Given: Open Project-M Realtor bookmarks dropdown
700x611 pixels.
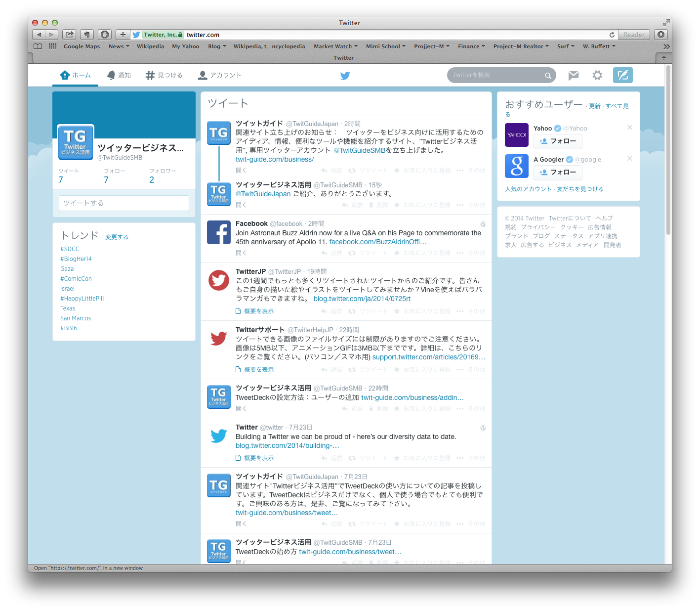Looking at the screenshot, I should [521, 46].
